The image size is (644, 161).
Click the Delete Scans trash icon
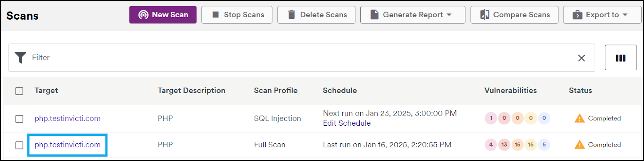click(x=291, y=15)
